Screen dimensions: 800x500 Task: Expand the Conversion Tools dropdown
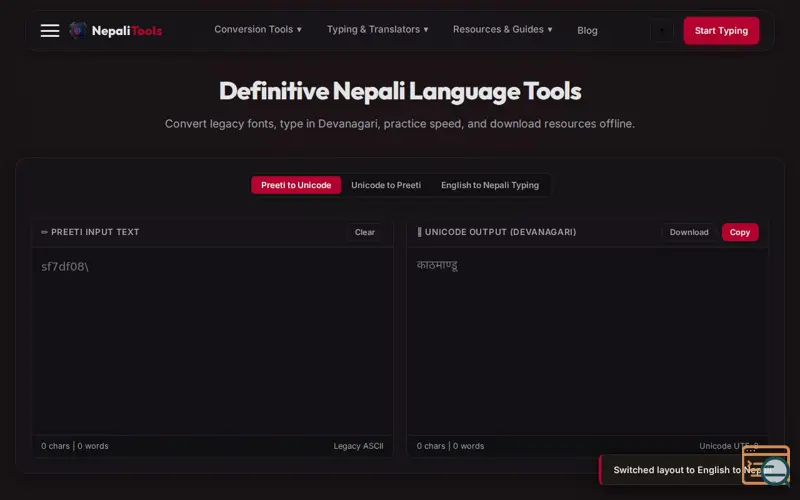click(x=258, y=30)
